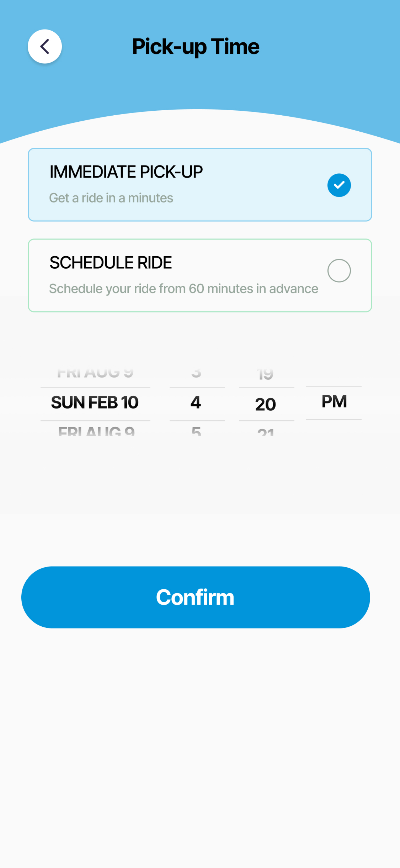400x868 pixels.
Task: Tap the "Get a ride in a minutes" text
Action: pos(111,198)
